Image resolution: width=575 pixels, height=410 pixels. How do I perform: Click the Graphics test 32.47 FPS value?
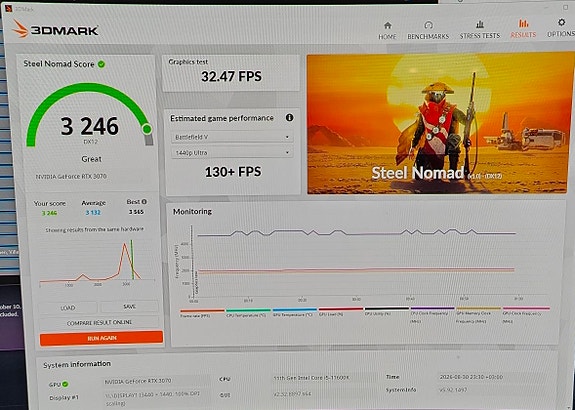point(231,77)
